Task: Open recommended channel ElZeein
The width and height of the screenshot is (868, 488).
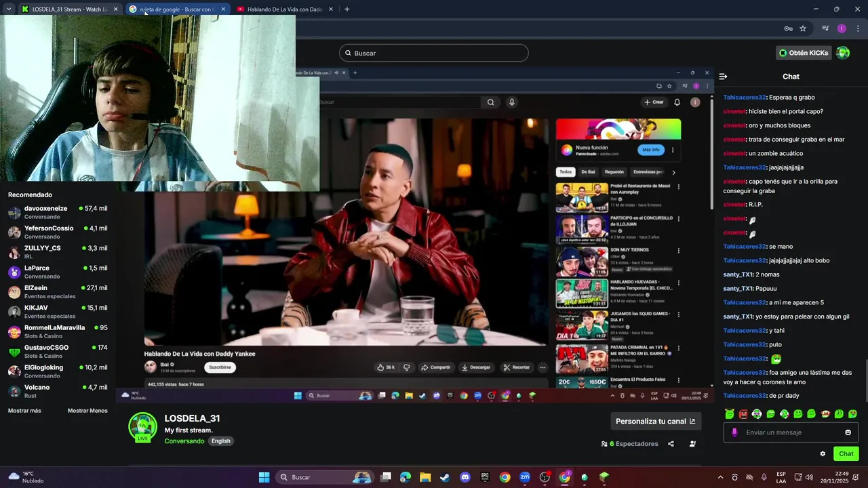Action: tap(58, 291)
